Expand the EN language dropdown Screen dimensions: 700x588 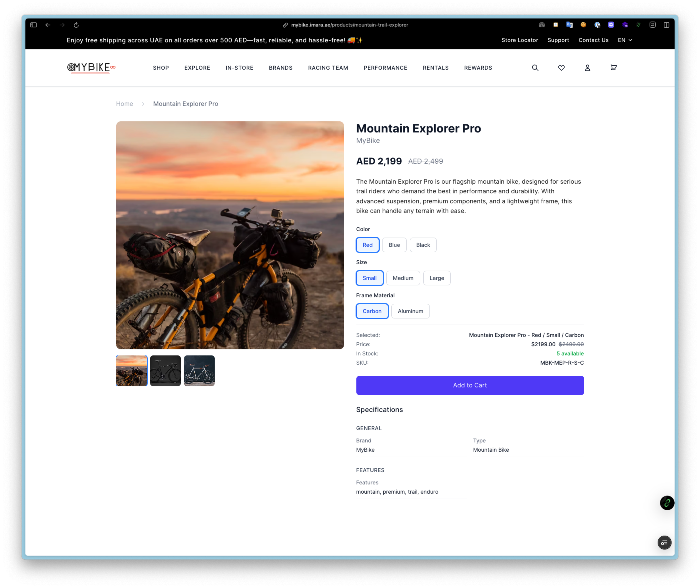click(625, 40)
